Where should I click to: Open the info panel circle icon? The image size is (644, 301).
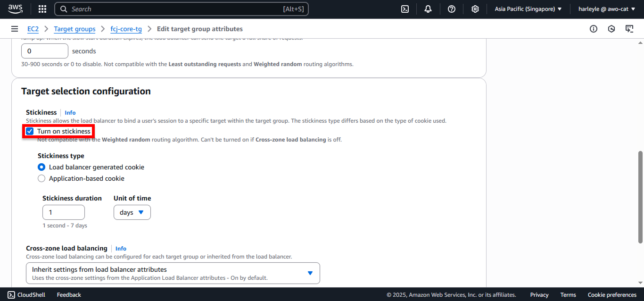click(594, 29)
